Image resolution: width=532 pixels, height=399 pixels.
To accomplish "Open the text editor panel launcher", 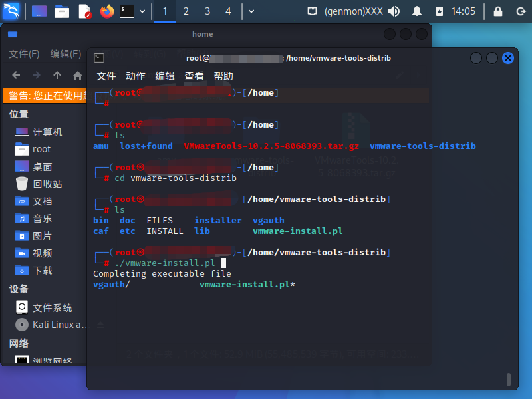I will [x=84, y=11].
